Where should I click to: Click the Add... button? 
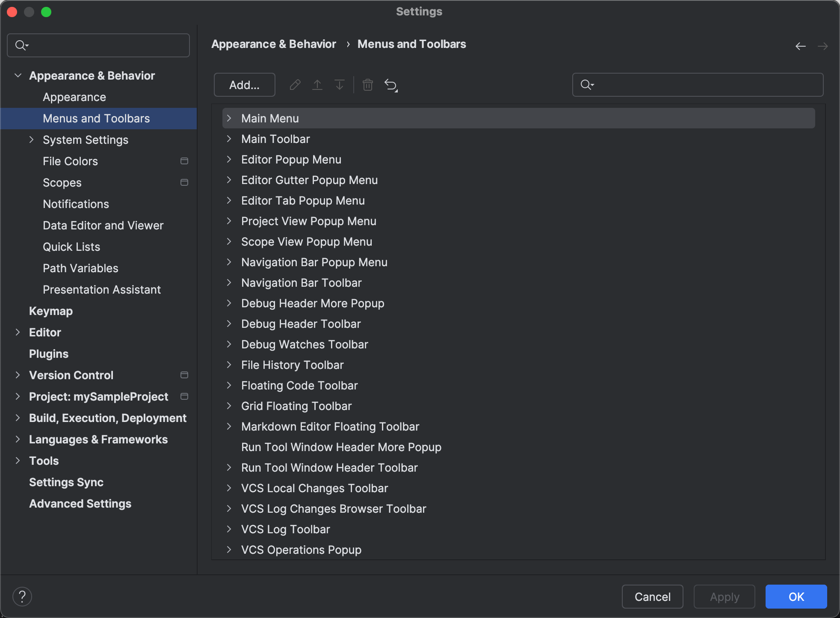244,85
